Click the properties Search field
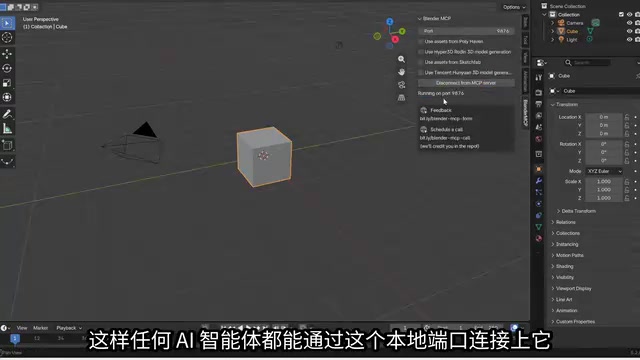The image size is (640, 360). point(588,62)
